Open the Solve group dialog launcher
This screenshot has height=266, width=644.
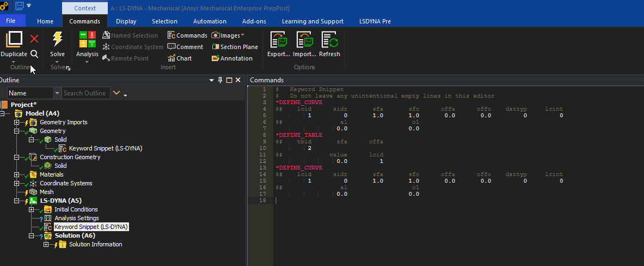tap(68, 68)
